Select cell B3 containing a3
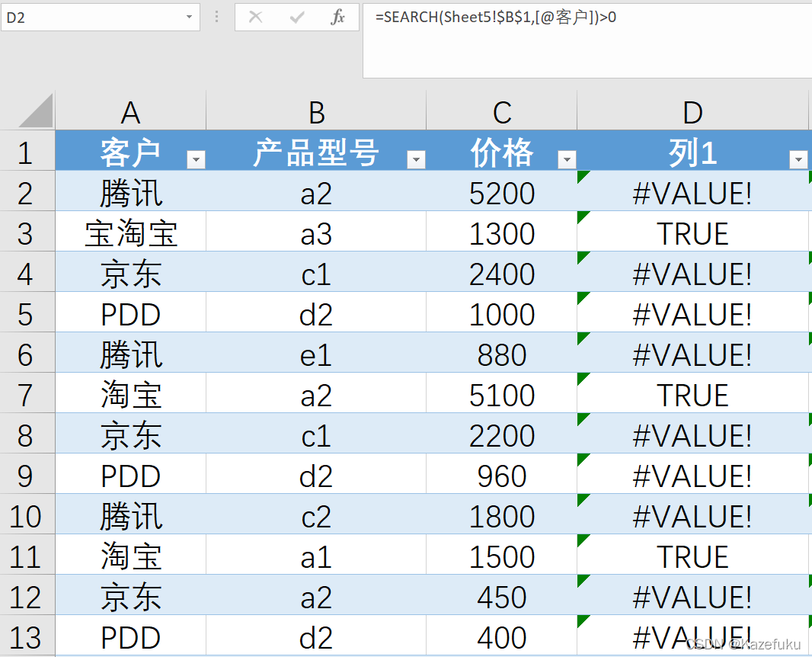The width and height of the screenshot is (812, 657). [x=316, y=231]
